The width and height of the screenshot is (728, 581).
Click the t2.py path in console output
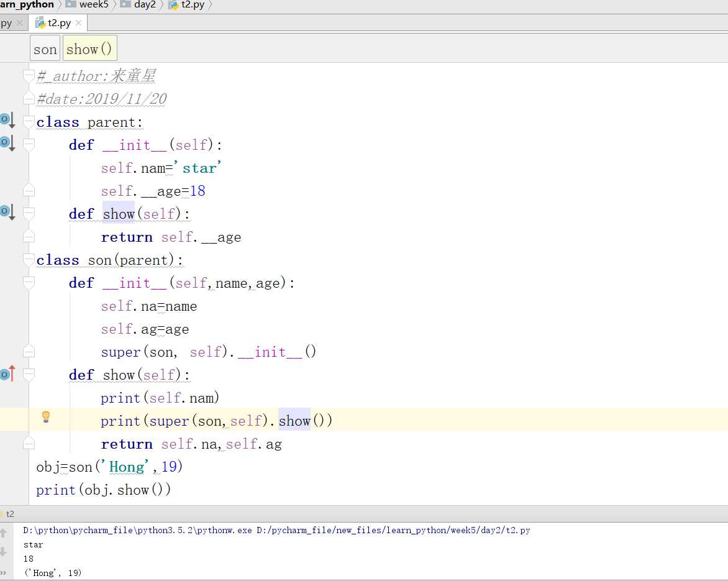pyautogui.click(x=393, y=530)
